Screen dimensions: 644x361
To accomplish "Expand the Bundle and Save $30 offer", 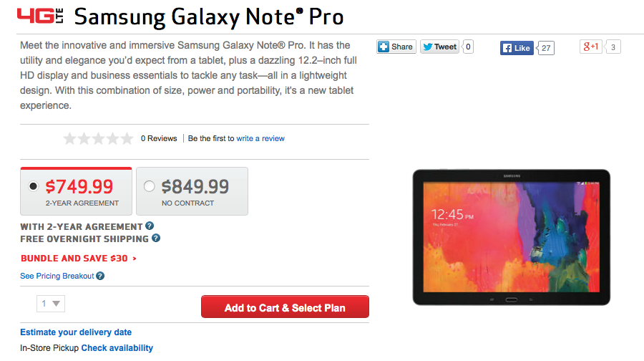I will (79, 259).
